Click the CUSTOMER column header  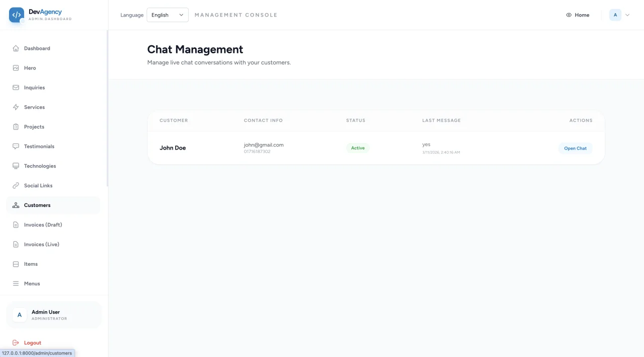pos(174,121)
